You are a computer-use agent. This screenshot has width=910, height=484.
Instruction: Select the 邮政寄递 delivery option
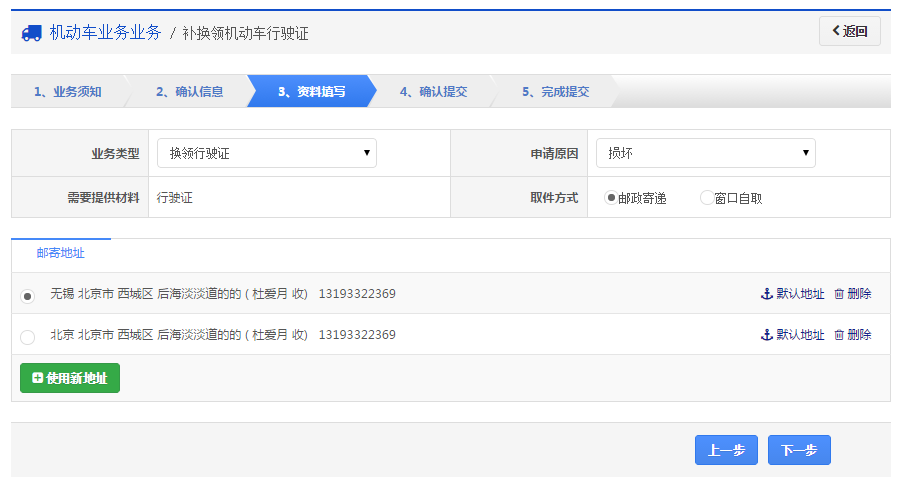point(611,198)
